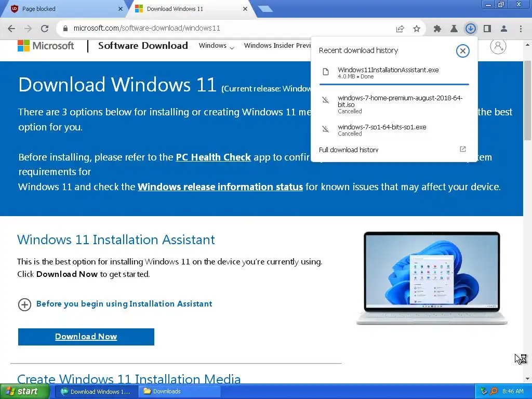Bookmark this page with the star icon
Screen dimensions: 532x399
[x=417, y=29]
